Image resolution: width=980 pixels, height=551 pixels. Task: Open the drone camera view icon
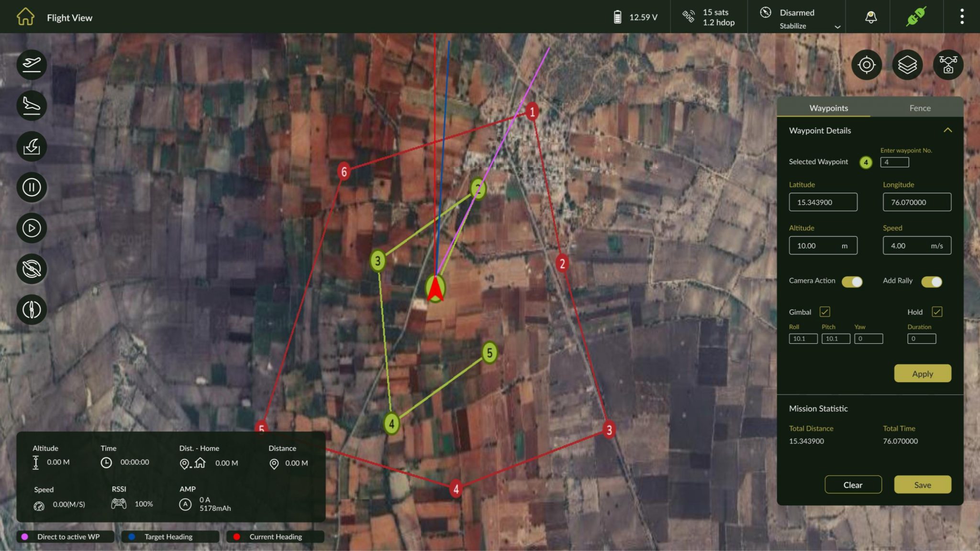coord(948,65)
